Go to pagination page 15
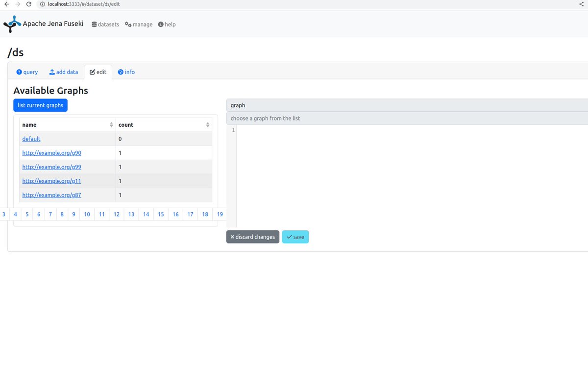The height and width of the screenshot is (366, 588). tap(161, 214)
